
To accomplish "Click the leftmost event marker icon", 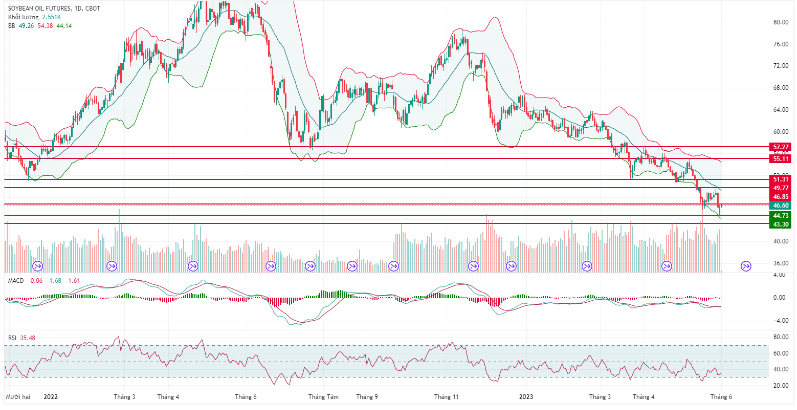I will 38,266.
